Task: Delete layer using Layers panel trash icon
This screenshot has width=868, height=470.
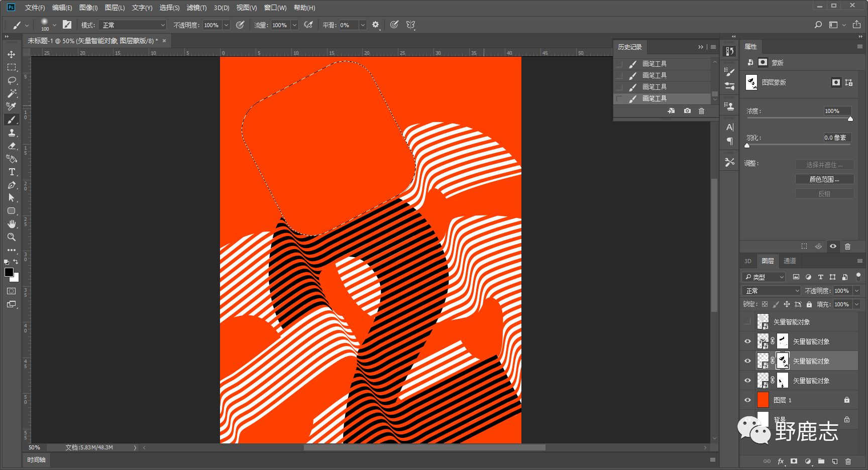Action: tap(848, 461)
